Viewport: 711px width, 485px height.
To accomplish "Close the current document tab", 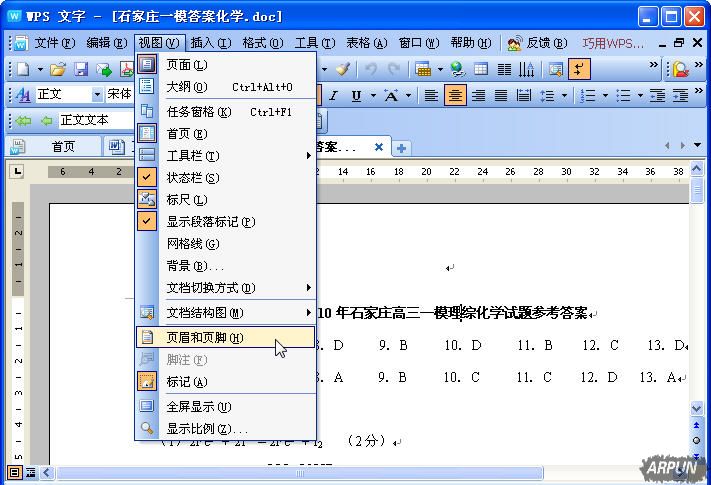I will 379,147.
